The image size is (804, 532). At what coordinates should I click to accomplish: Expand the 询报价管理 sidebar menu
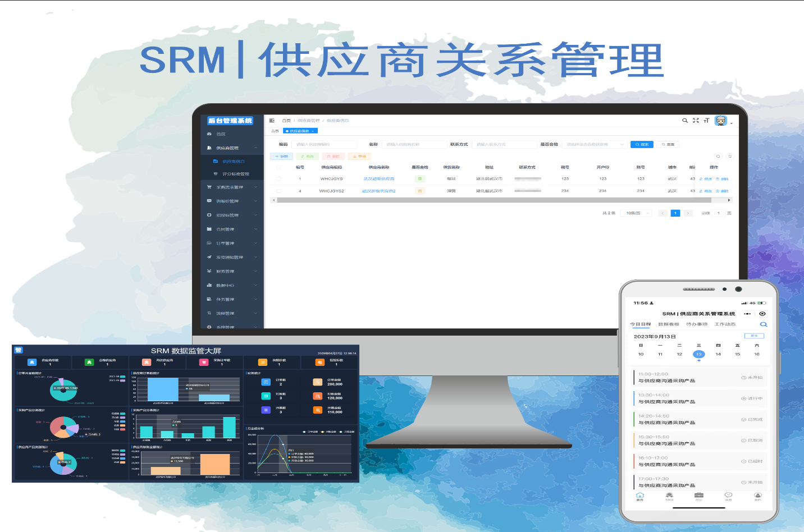coord(232,201)
